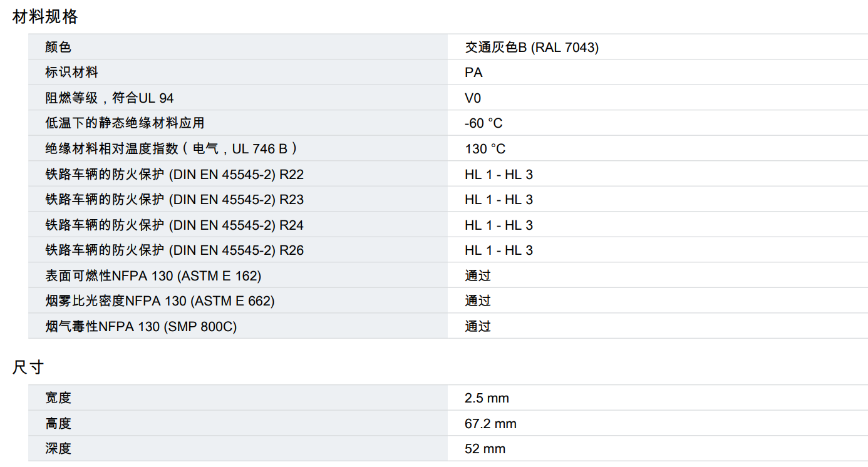
Task: Select the 52 mm depth value
Action: coord(485,449)
